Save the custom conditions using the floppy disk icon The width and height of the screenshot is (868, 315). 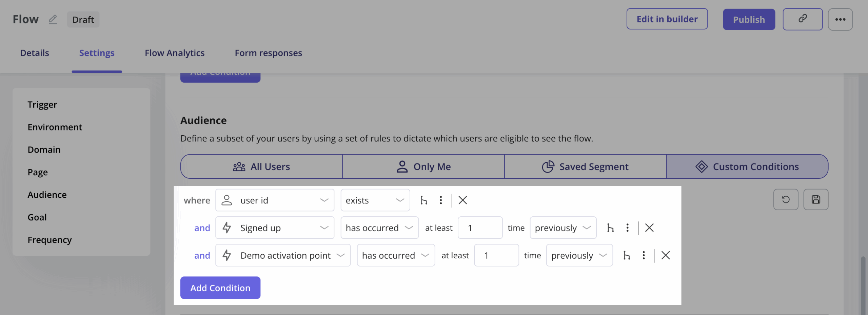coord(816,199)
